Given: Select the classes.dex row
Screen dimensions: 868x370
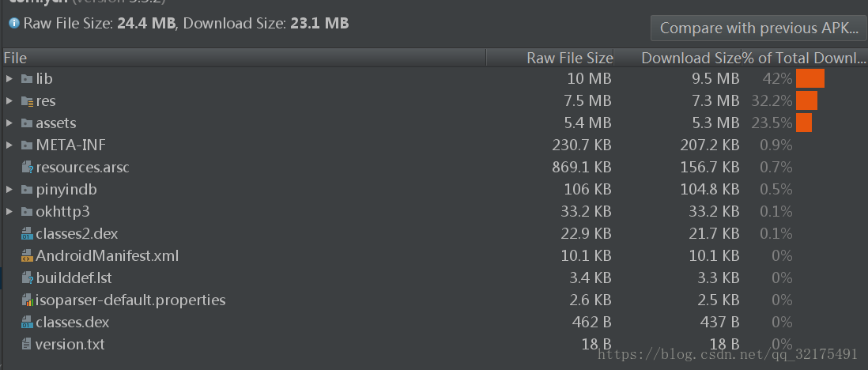Looking at the screenshot, I should click(434, 323).
